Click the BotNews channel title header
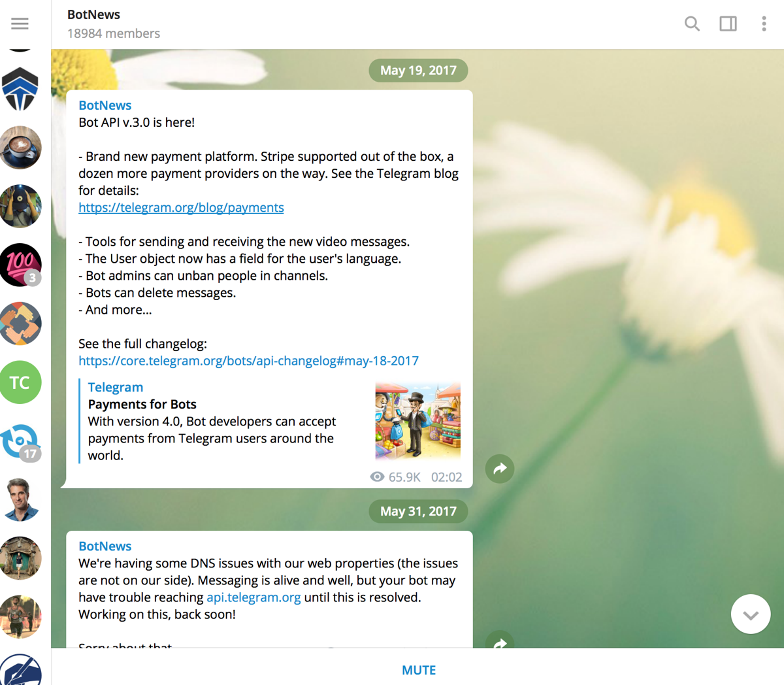The height and width of the screenshot is (685, 784). click(x=94, y=14)
